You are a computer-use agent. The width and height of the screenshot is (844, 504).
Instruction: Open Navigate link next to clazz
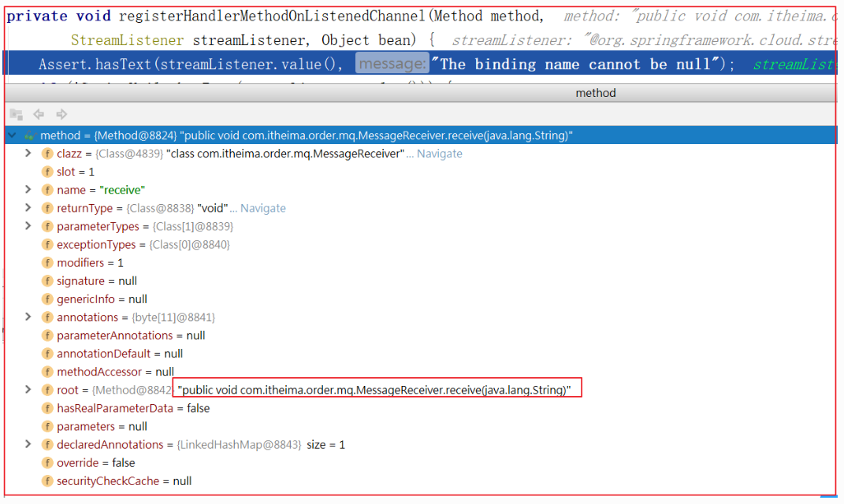coord(439,154)
